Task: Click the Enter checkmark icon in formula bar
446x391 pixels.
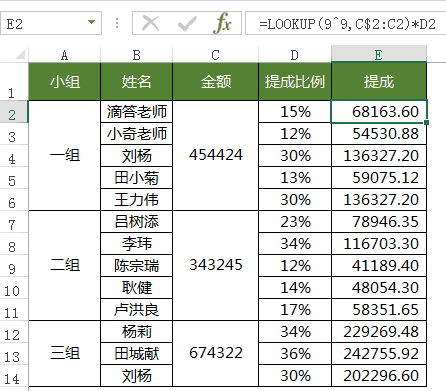Action: (187, 24)
